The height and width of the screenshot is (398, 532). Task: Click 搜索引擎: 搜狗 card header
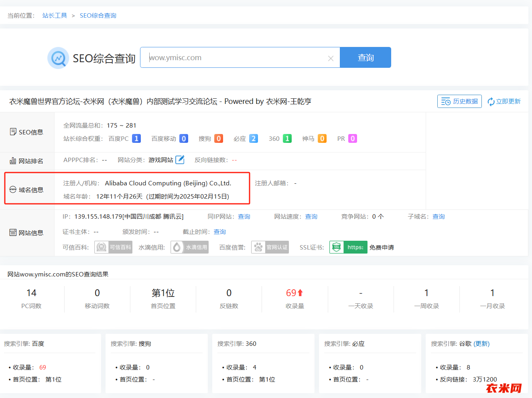tap(131, 344)
